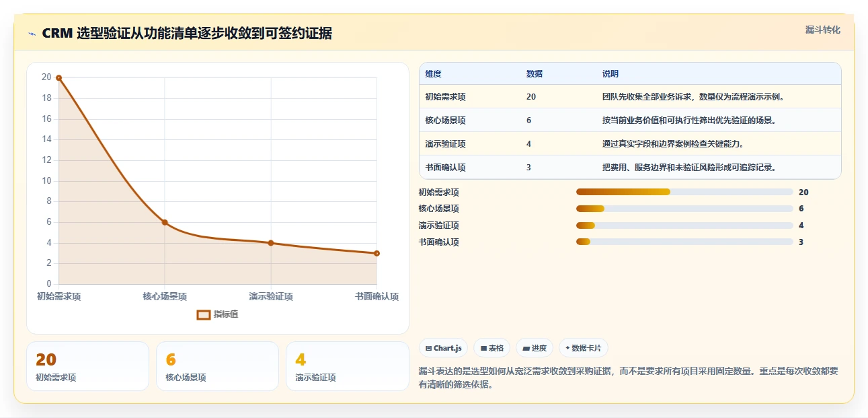Click the 表格 chip
This screenshot has height=418, width=868.
tap(492, 348)
